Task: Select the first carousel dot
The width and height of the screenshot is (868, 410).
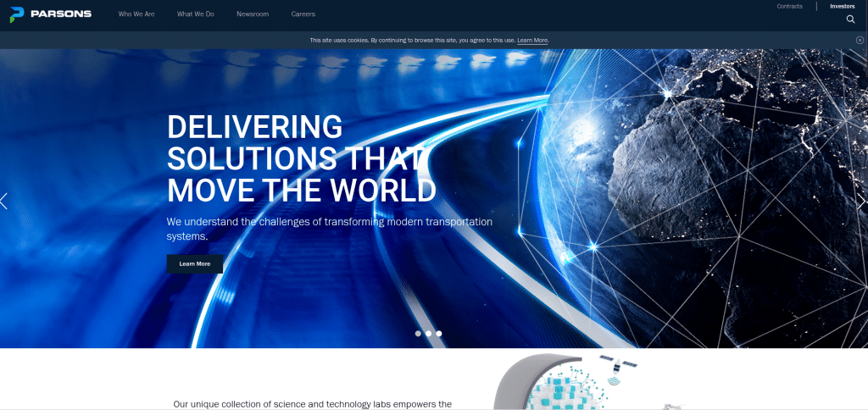Action: [x=418, y=334]
